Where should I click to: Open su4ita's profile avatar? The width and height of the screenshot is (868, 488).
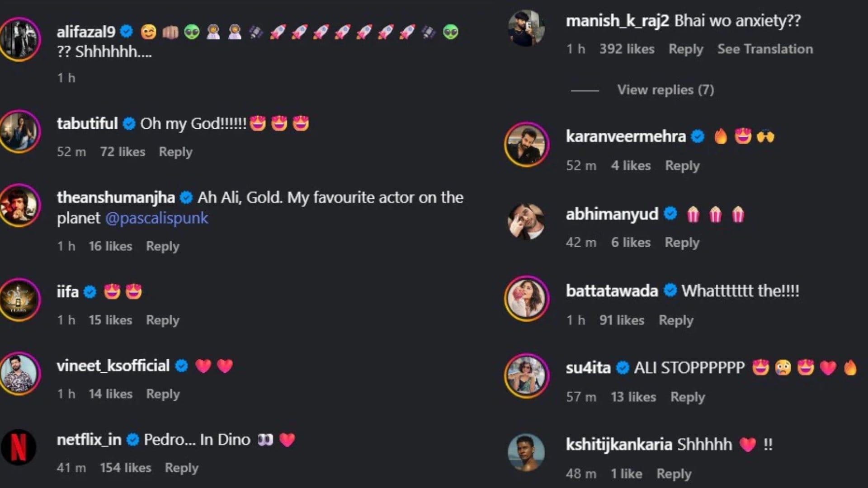(x=526, y=375)
